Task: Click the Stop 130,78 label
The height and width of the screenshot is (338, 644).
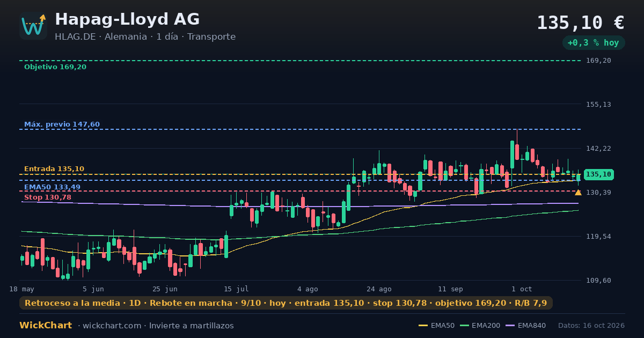Action: pyautogui.click(x=48, y=197)
